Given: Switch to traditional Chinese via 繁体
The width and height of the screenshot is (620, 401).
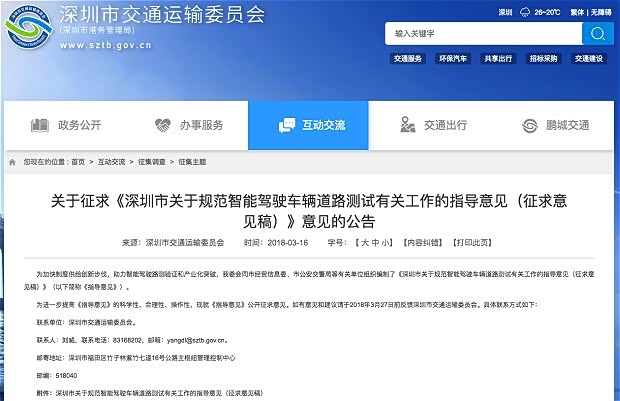Looking at the screenshot, I should (x=577, y=13).
